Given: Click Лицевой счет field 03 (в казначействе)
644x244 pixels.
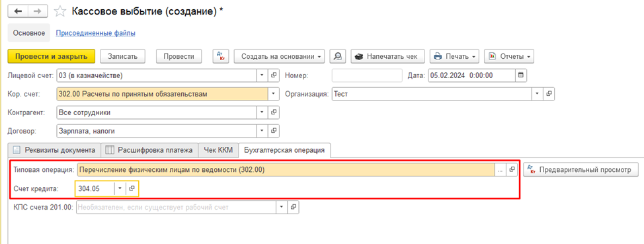Looking at the screenshot, I should pyautogui.click(x=157, y=75).
